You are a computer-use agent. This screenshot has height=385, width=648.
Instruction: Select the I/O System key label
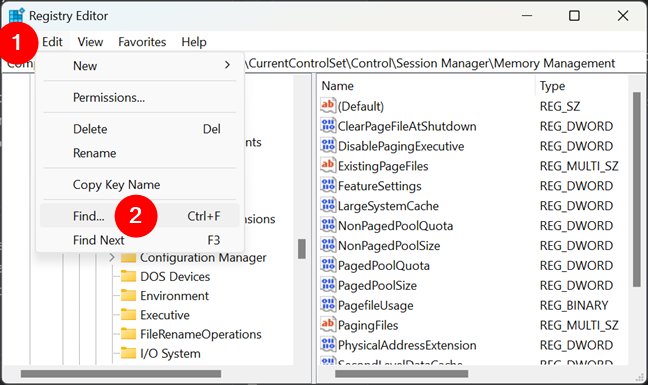click(x=170, y=354)
